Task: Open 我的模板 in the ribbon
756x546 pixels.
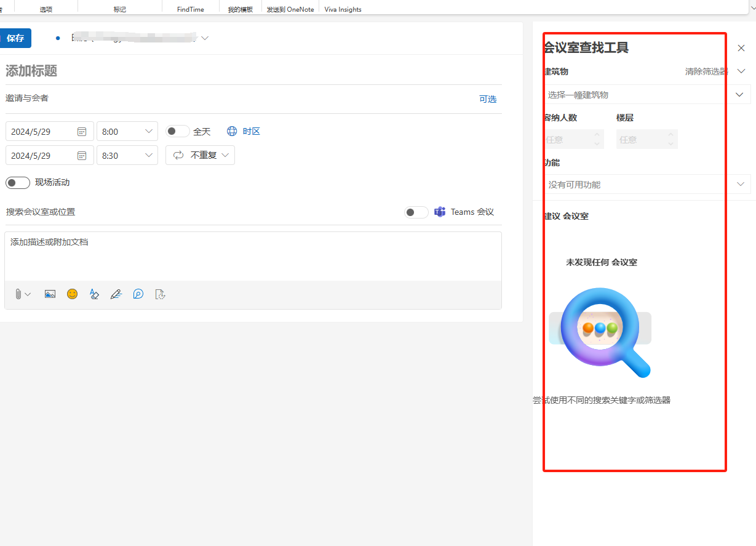Action: (x=241, y=9)
